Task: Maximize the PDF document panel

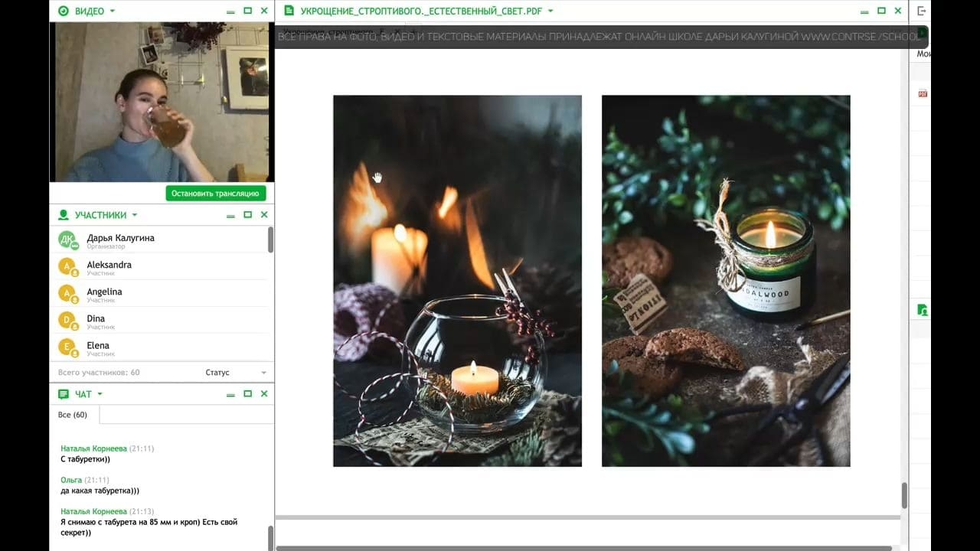Action: [x=881, y=11]
